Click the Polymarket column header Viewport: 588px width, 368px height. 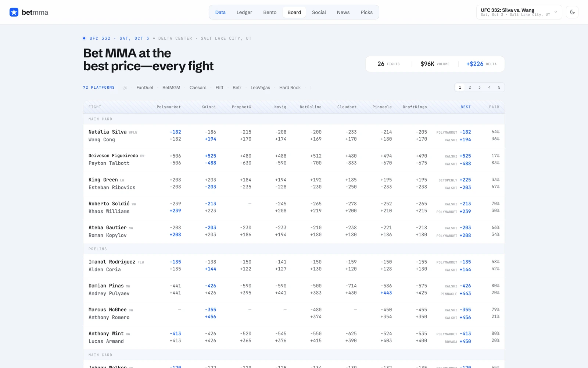169,107
